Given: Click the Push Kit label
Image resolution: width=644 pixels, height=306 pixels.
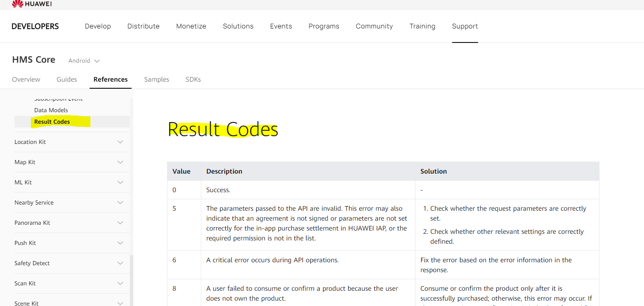Looking at the screenshot, I should point(25,243).
